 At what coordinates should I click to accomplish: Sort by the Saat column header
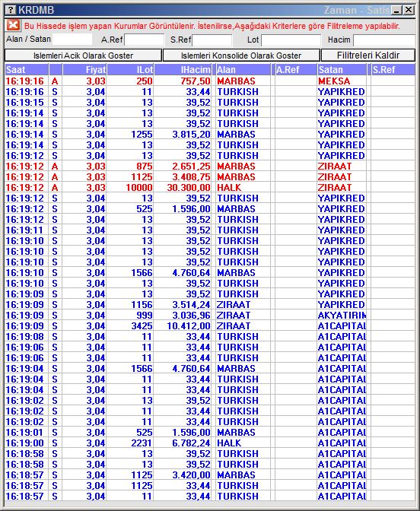27,69
